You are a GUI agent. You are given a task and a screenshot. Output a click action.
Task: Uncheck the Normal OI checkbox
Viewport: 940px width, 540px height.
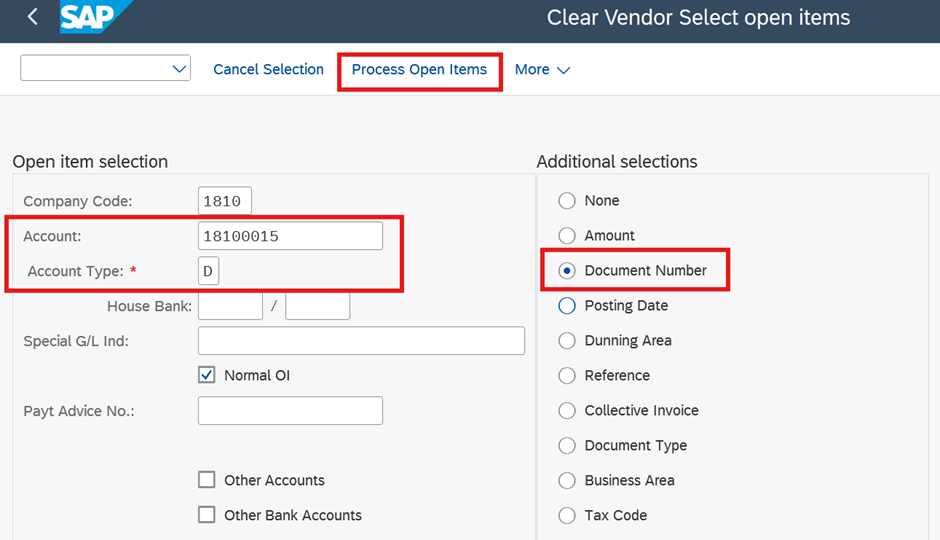pos(207,375)
